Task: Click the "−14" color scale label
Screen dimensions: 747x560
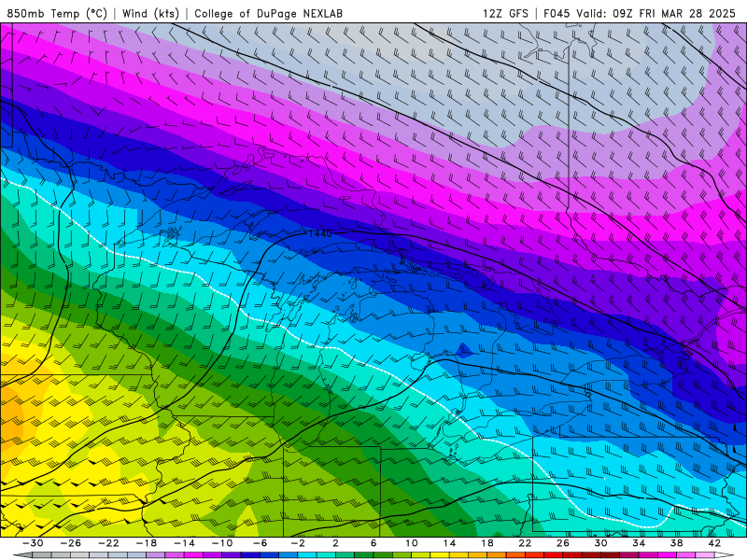Action: [184, 543]
